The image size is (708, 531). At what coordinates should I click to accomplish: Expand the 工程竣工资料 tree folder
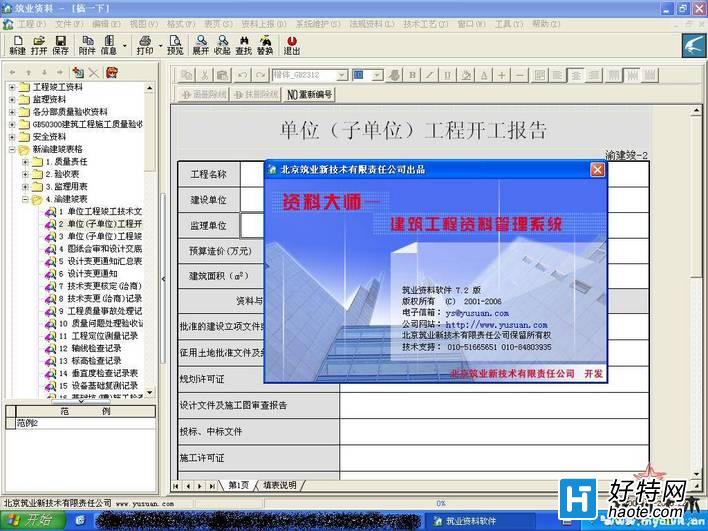pos(13,87)
